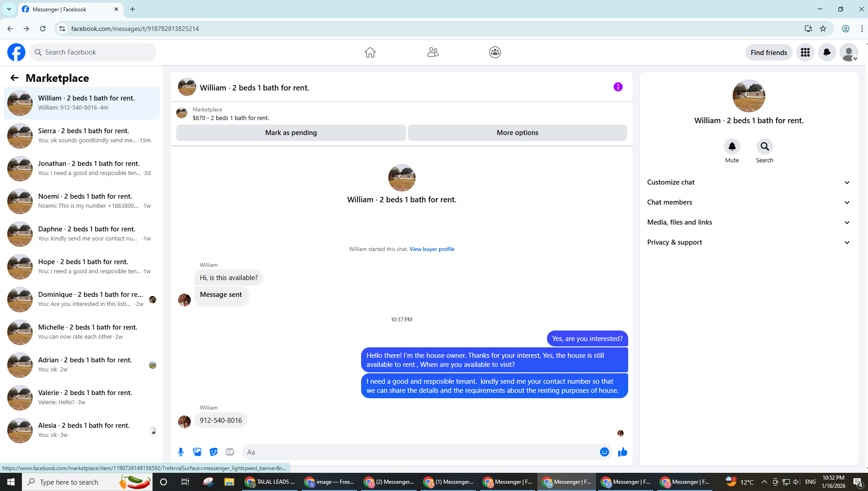The width and height of the screenshot is (868, 491).
Task: Open the account profile avatar menu
Action: click(x=849, y=52)
